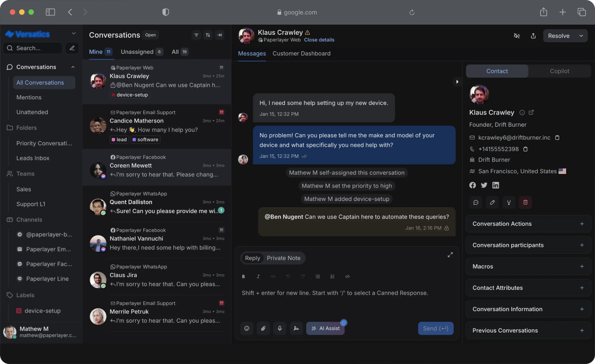Open the emoji picker in the reply box

247,328
